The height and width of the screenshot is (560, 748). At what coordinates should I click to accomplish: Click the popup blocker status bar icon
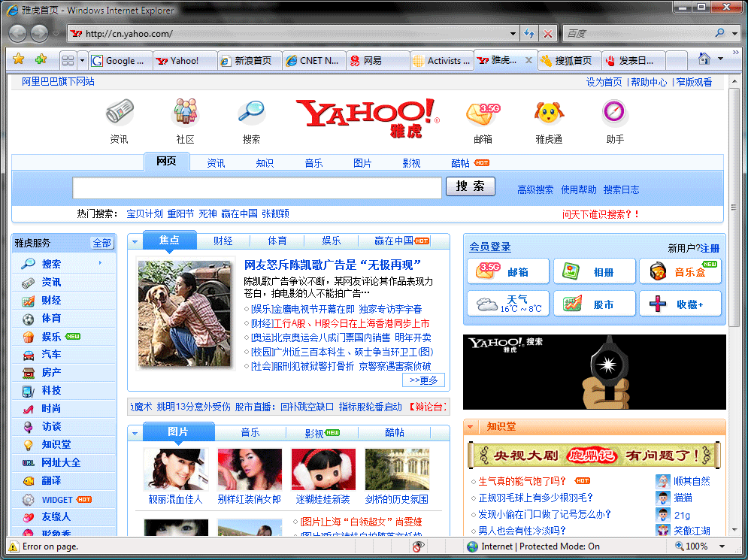pyautogui.click(x=417, y=546)
